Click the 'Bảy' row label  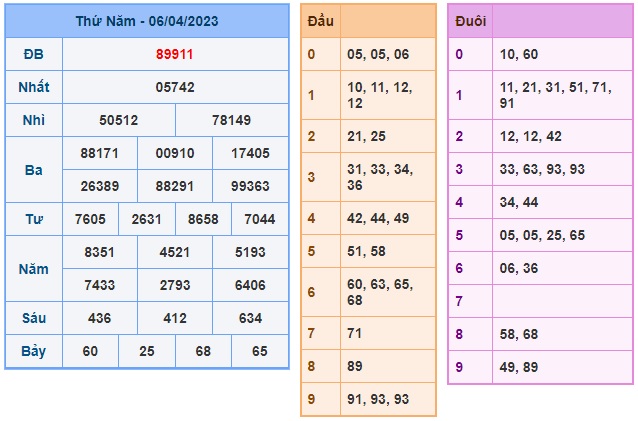34,351
